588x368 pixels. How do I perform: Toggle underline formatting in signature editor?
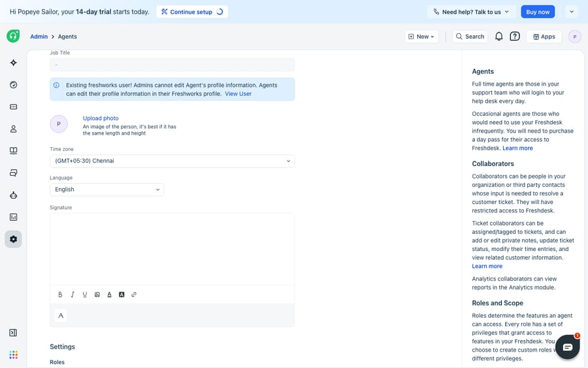click(x=85, y=295)
